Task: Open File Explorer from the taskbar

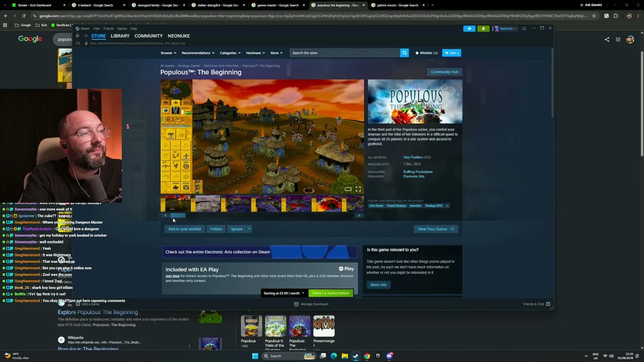Action: (345, 356)
